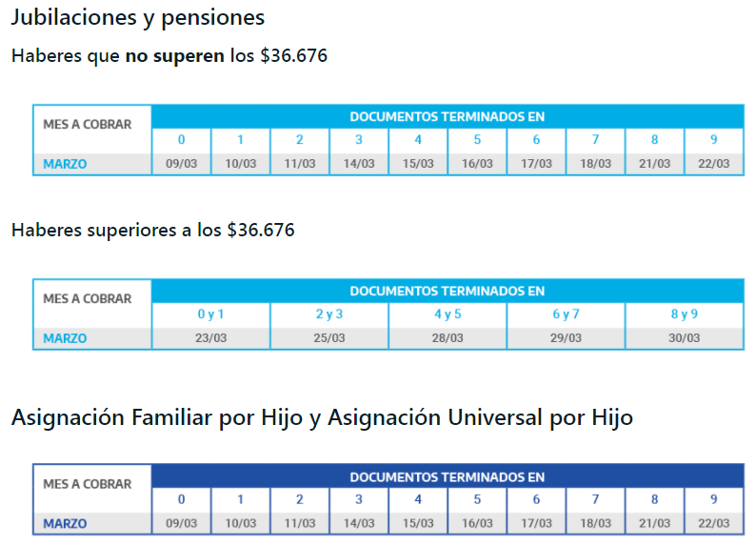
Task: Select the 25/03 date cell
Action: pyautogui.click(x=328, y=338)
